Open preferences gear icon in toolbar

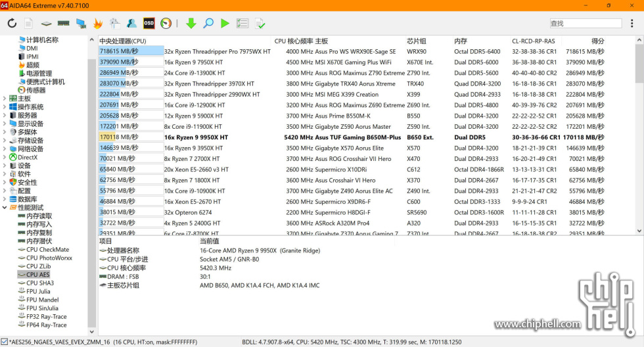tap(114, 24)
